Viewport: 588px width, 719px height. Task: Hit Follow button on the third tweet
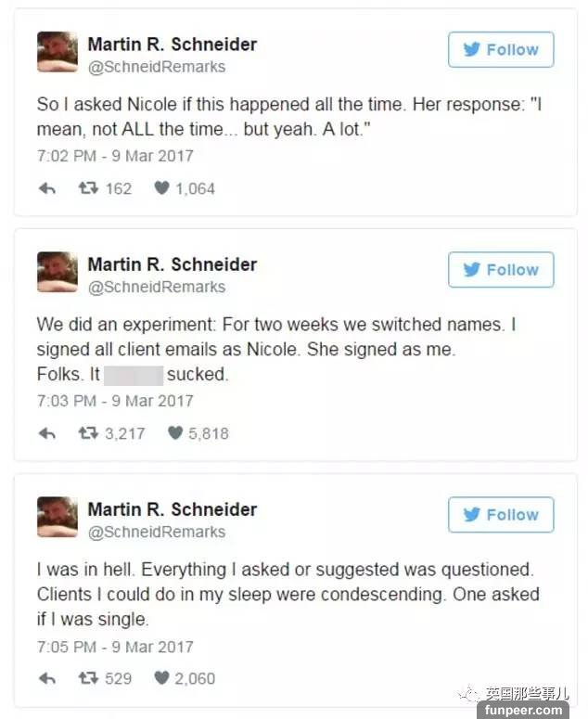501,515
